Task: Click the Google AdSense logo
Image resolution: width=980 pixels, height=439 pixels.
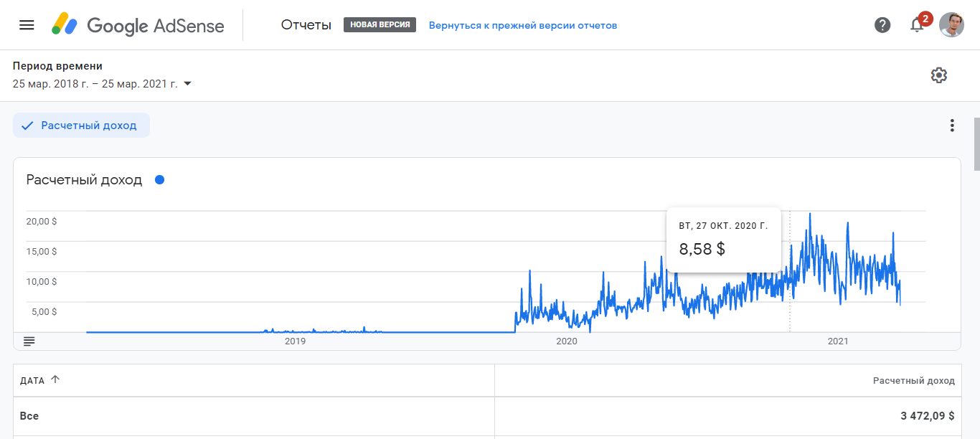Action: tap(138, 26)
